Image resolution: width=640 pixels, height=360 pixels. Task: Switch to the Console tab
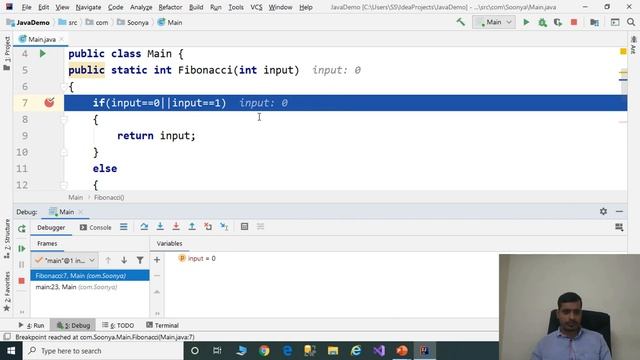(x=96, y=227)
